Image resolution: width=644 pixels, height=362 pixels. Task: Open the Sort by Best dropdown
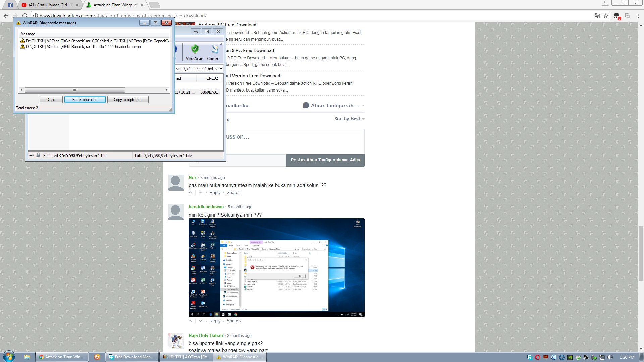coord(349,119)
